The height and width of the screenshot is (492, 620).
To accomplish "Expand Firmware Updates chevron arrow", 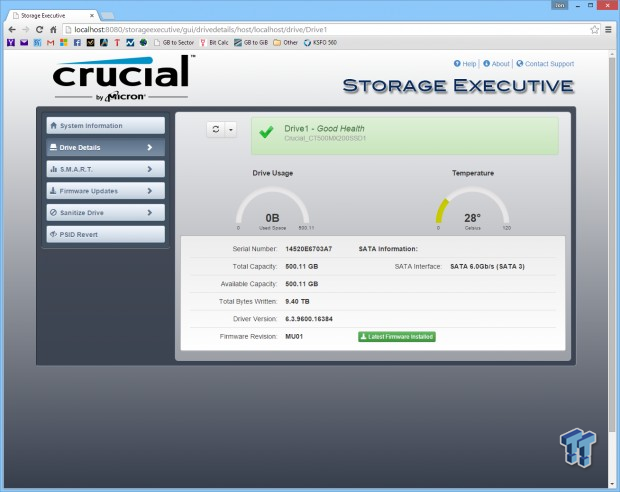I will (149, 191).
